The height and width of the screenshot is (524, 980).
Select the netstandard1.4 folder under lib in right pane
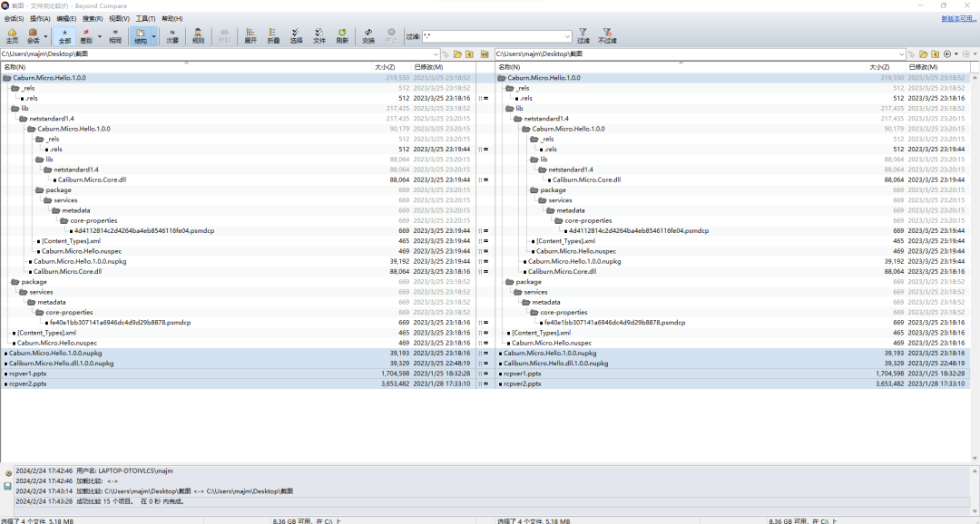click(x=733, y=119)
